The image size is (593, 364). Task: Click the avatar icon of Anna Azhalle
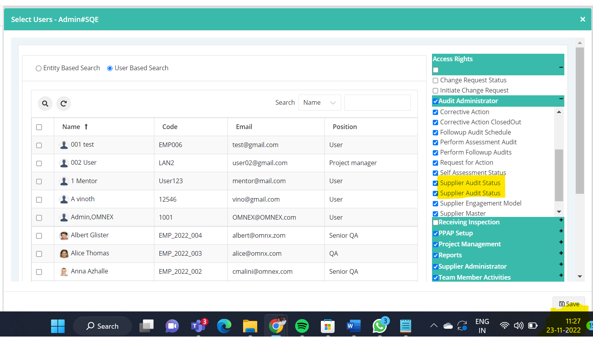point(64,271)
